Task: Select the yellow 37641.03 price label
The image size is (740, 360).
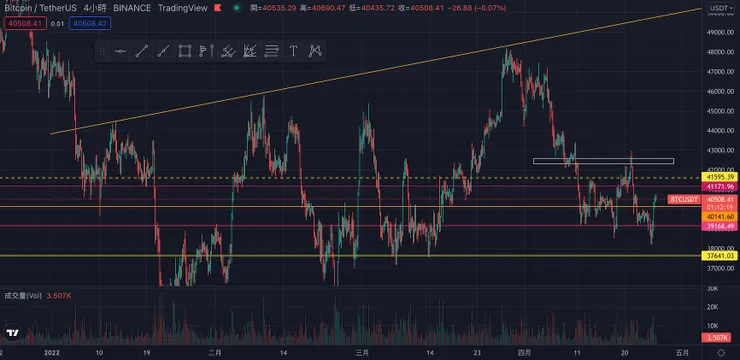Action: (721, 256)
